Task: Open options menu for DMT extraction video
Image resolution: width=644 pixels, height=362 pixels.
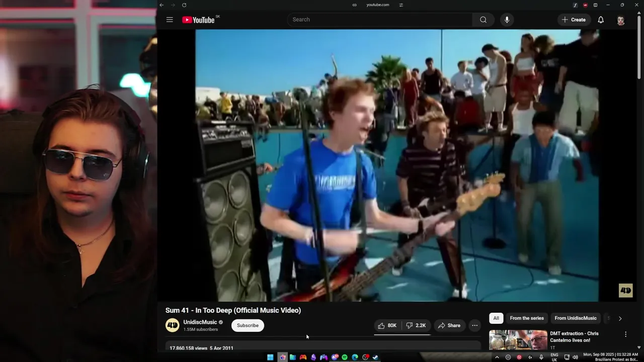Action: click(x=625, y=334)
